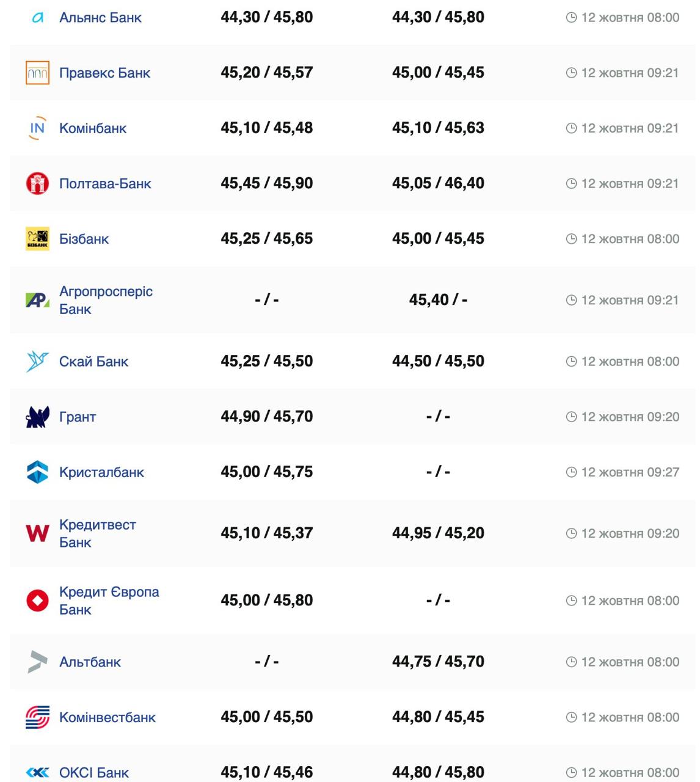The image size is (700, 782).
Task: Click the Скай Банк bird logo
Action: coord(37,362)
